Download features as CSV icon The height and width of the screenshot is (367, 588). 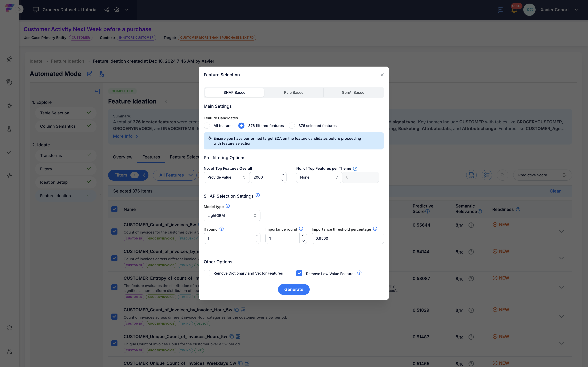click(x=471, y=175)
